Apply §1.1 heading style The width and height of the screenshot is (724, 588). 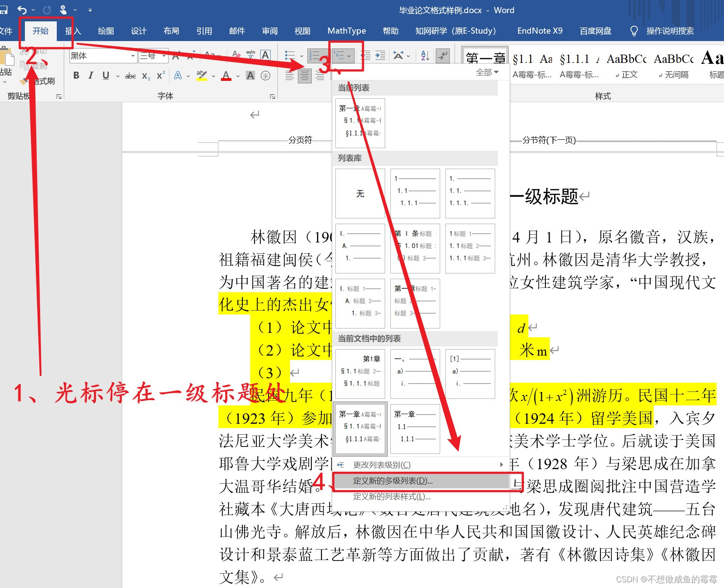tap(532, 65)
